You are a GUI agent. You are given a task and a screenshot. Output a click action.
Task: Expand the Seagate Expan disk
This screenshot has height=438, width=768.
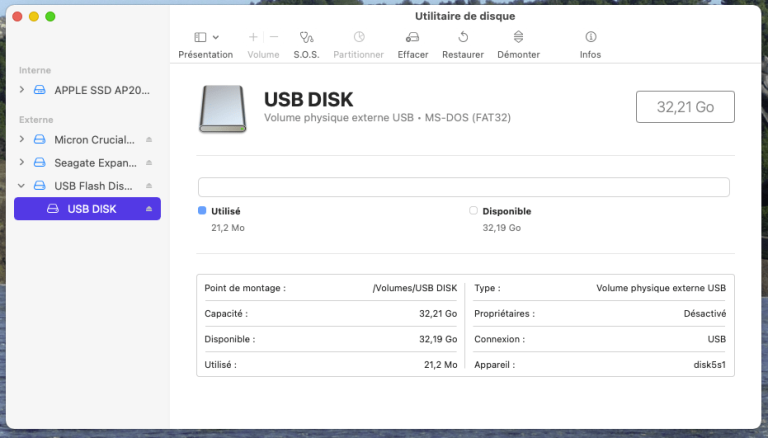pos(22,162)
